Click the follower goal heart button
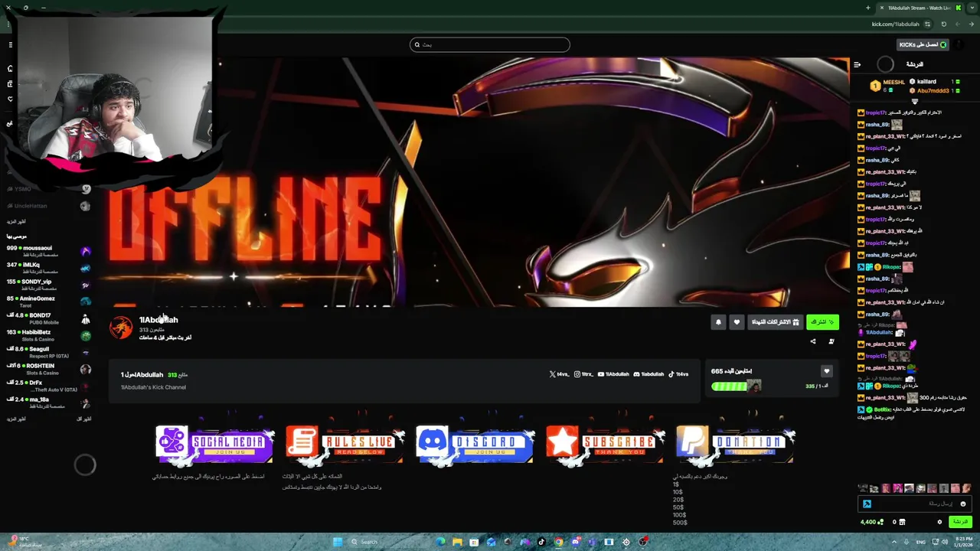The height and width of the screenshot is (551, 980). [x=826, y=371]
